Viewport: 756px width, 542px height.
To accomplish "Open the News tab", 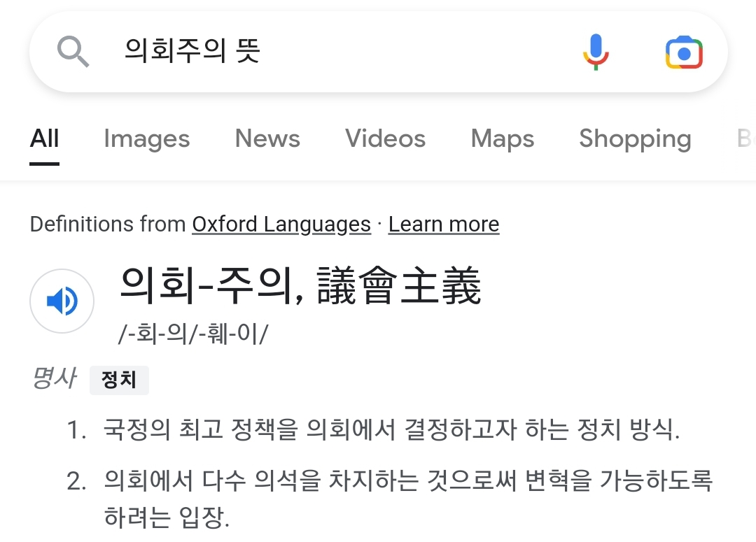I will click(x=267, y=138).
